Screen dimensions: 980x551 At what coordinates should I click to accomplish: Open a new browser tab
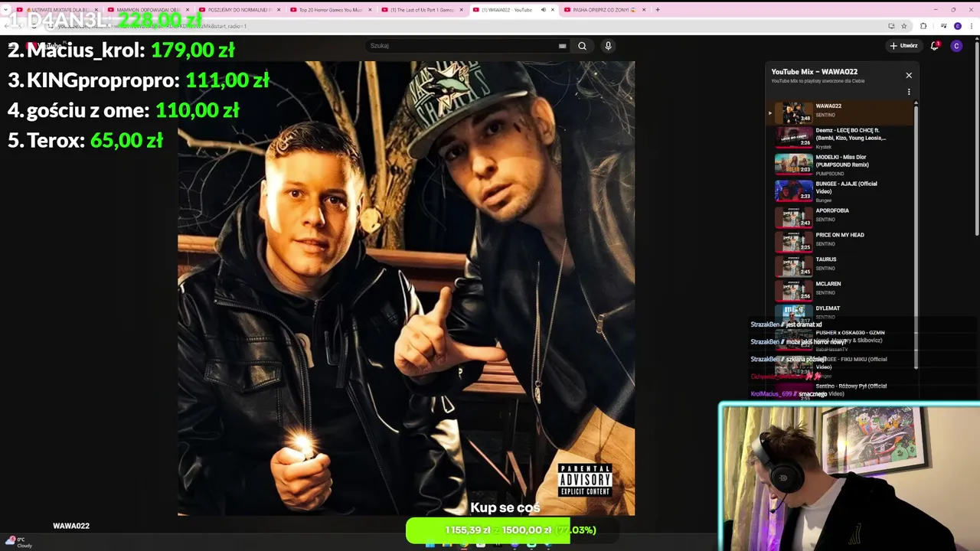coord(657,10)
